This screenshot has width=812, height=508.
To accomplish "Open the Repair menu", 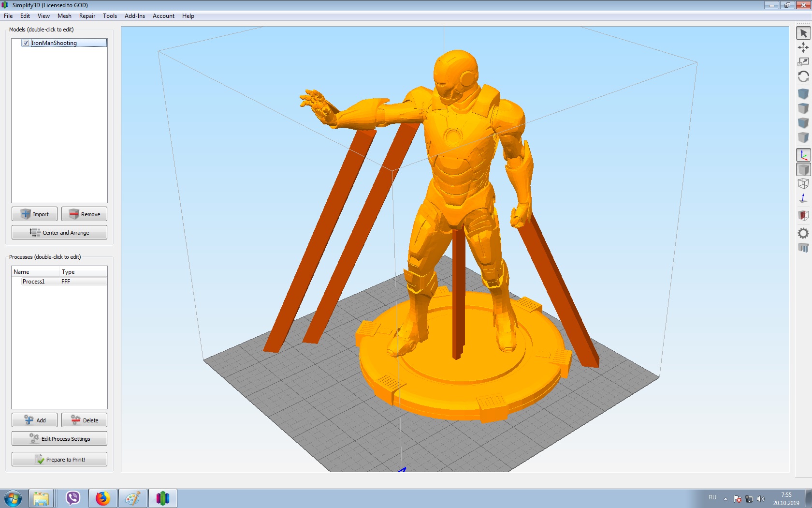I will tap(87, 16).
